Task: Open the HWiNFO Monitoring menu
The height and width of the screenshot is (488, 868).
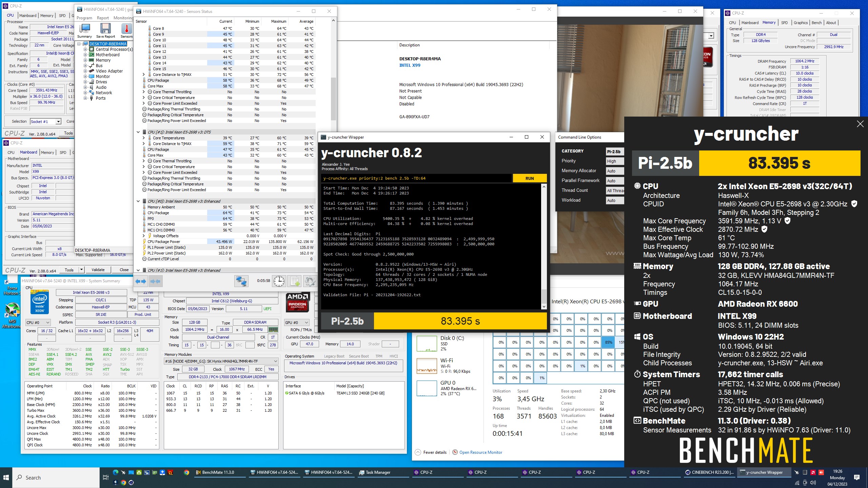Action: pyautogui.click(x=123, y=18)
